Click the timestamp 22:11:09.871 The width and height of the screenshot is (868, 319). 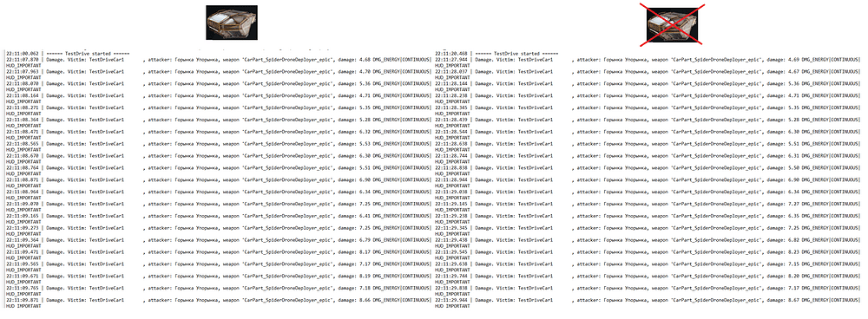[x=23, y=300]
